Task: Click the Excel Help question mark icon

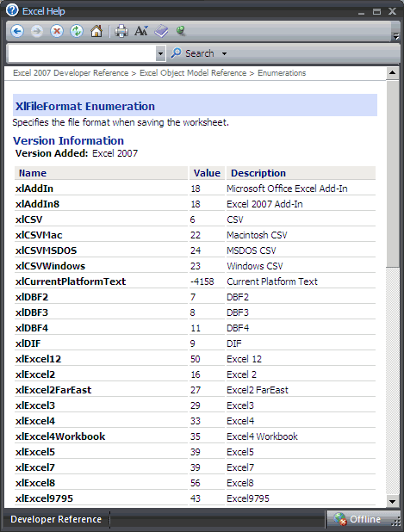Action: [12, 10]
